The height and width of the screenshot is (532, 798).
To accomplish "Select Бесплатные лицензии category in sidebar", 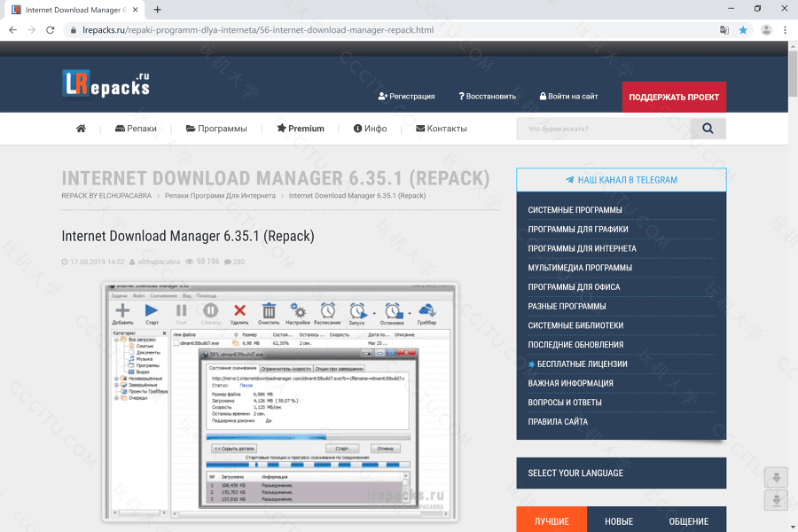I will pos(582,364).
